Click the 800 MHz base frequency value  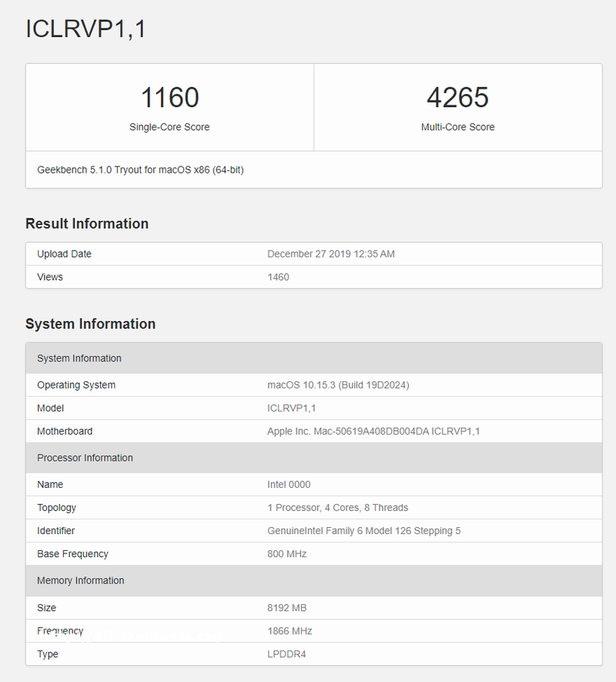point(286,554)
